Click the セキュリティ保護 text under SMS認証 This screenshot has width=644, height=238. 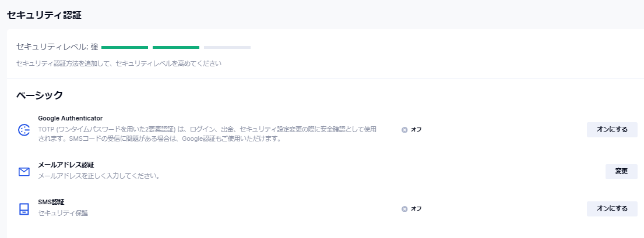pos(63,213)
